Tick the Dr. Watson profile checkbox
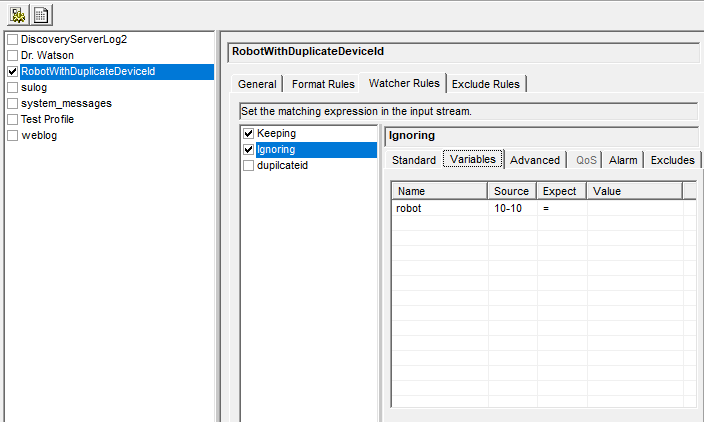 click(12, 55)
